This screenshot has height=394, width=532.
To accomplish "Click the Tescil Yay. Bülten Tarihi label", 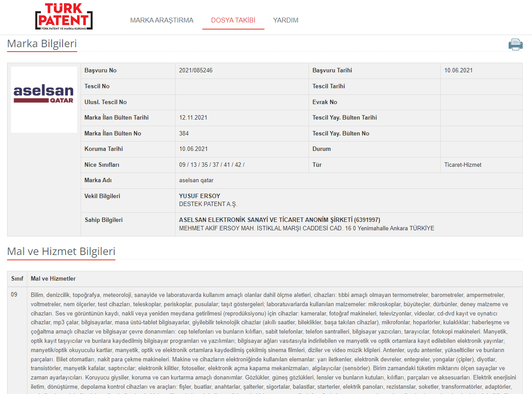I will (345, 118).
